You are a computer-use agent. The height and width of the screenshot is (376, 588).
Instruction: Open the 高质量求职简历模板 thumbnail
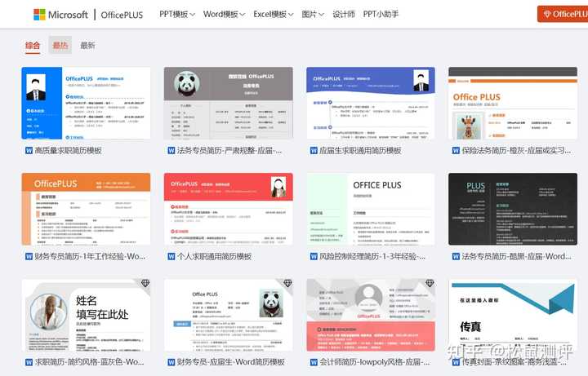(86, 103)
